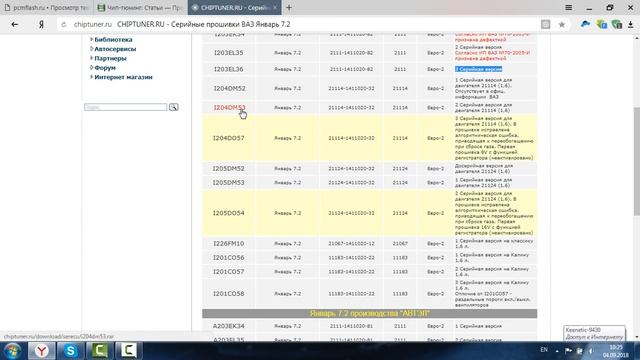
Task: Open the reader mode icon in the address bar
Action: 545,24
